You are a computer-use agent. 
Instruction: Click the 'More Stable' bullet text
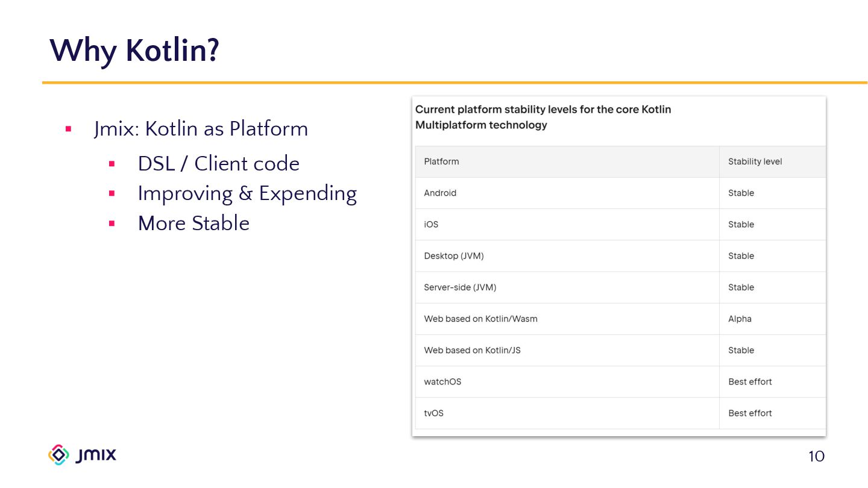[193, 224]
